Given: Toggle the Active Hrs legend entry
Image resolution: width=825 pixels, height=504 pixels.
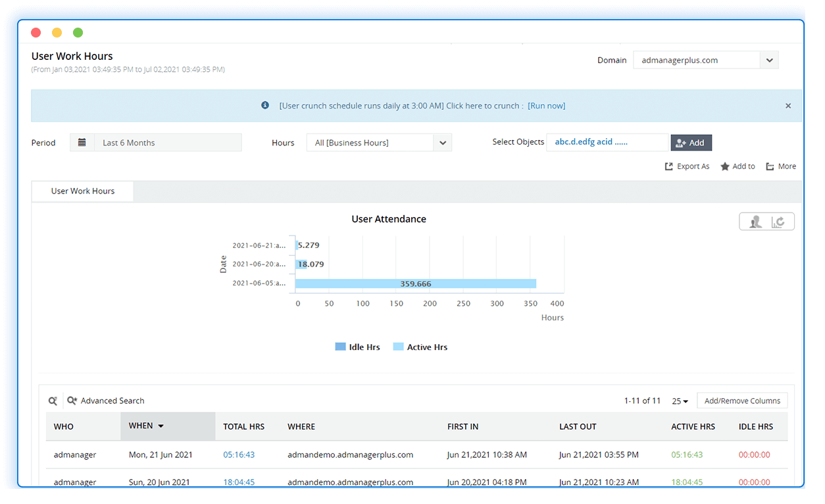Looking at the screenshot, I should 420,347.
